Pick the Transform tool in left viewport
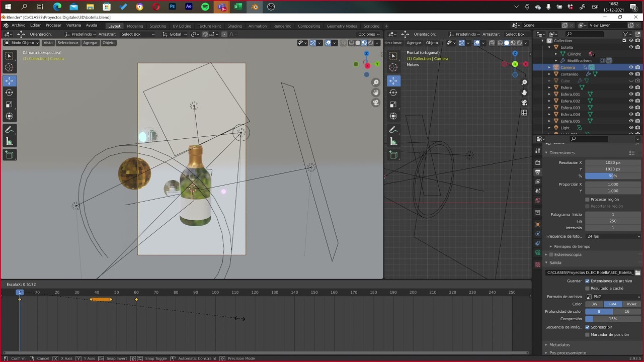Image resolution: width=644 pixels, height=362 pixels. point(9,116)
